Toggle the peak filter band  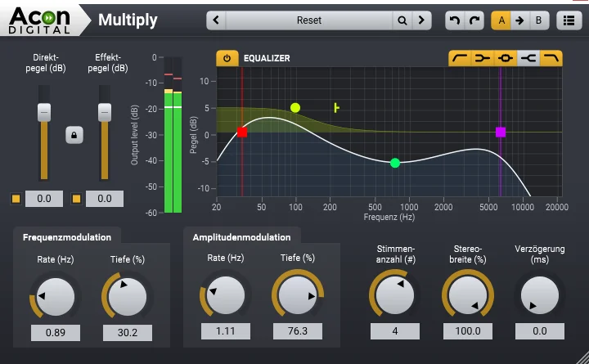(506, 58)
